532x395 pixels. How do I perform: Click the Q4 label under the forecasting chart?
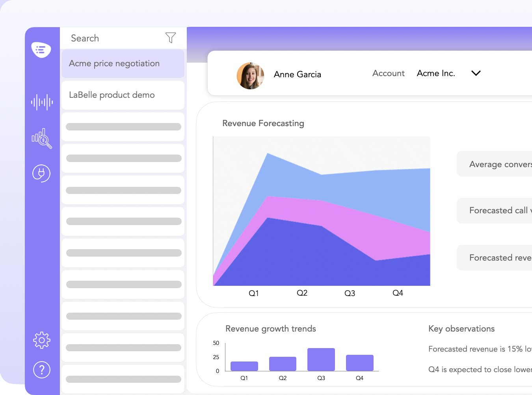click(398, 293)
